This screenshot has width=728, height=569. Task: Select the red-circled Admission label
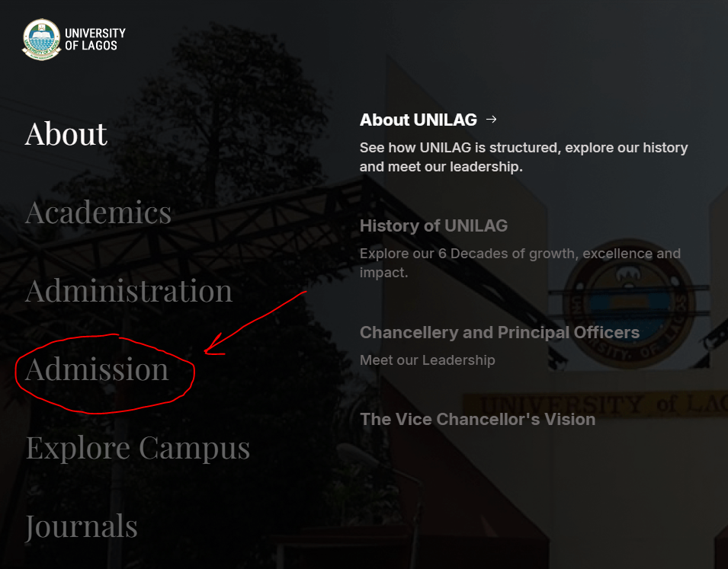tap(97, 371)
